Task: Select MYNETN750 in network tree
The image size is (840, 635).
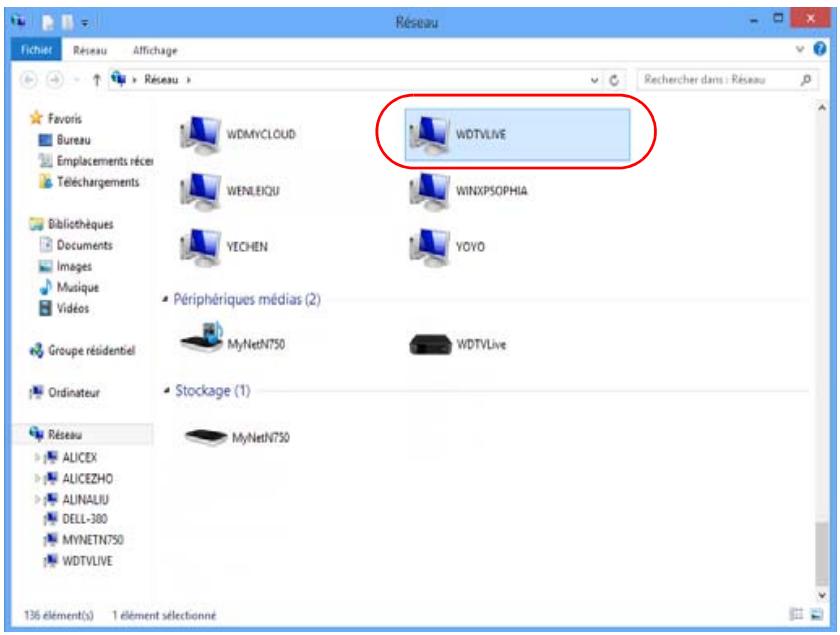Action: [x=93, y=540]
